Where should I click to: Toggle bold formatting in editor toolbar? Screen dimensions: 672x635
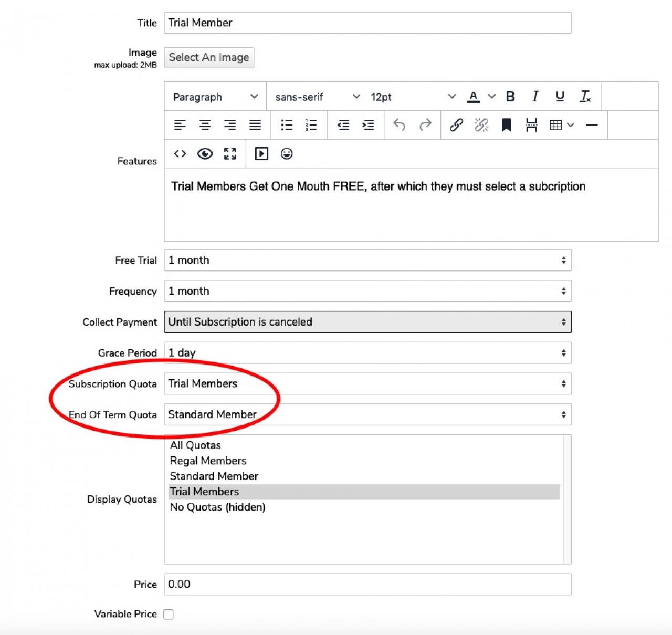click(510, 97)
